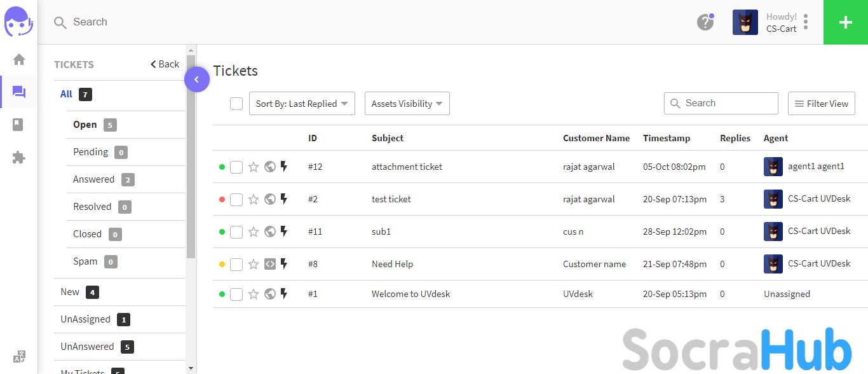The height and width of the screenshot is (374, 868).
Task: Open the home icon in left sidebar
Action: tap(19, 60)
